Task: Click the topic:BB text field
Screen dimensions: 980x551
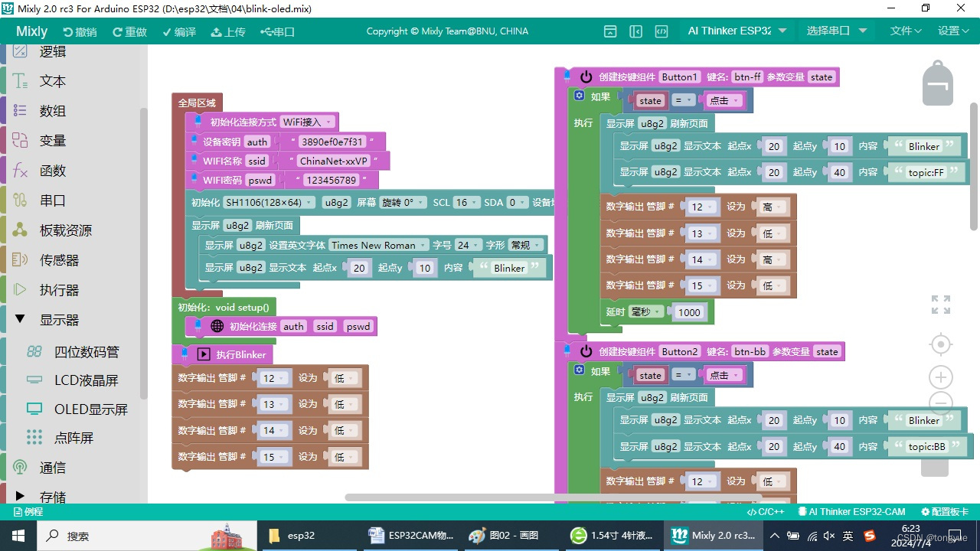Action: (x=927, y=447)
